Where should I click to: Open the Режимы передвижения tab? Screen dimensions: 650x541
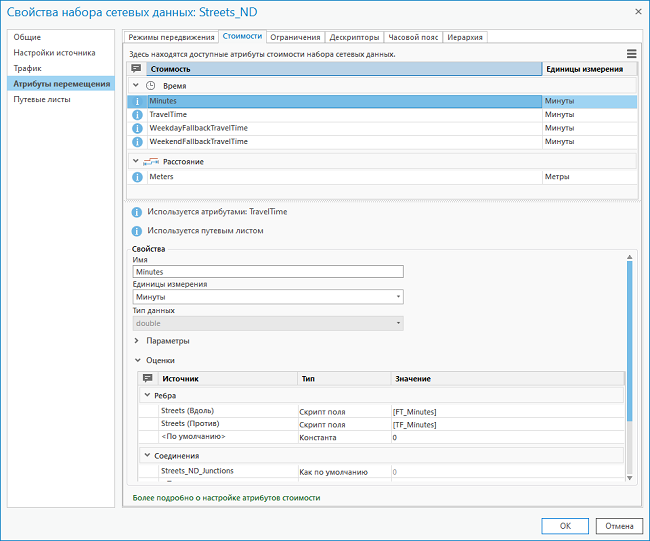point(169,37)
